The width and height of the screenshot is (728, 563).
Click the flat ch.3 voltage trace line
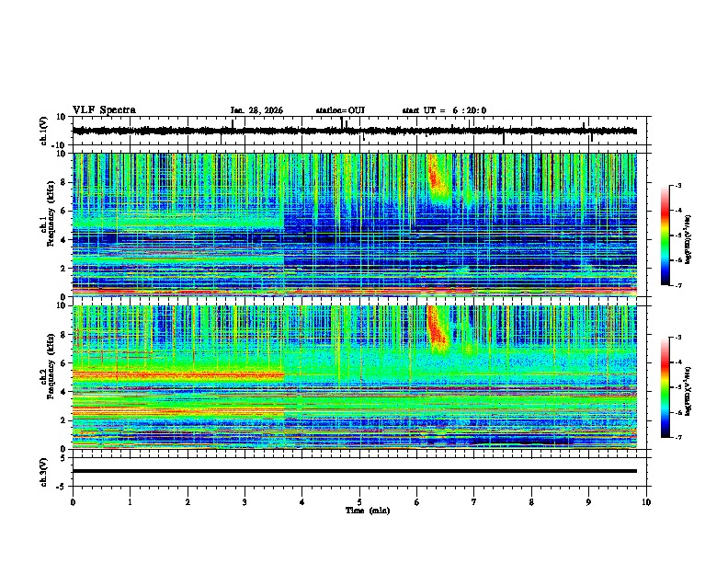point(354,471)
